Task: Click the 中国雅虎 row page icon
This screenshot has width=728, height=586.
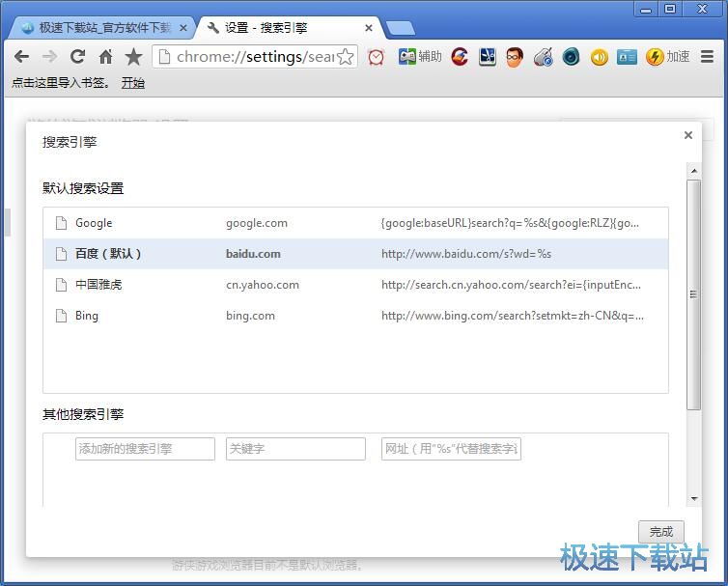Action: click(x=61, y=285)
